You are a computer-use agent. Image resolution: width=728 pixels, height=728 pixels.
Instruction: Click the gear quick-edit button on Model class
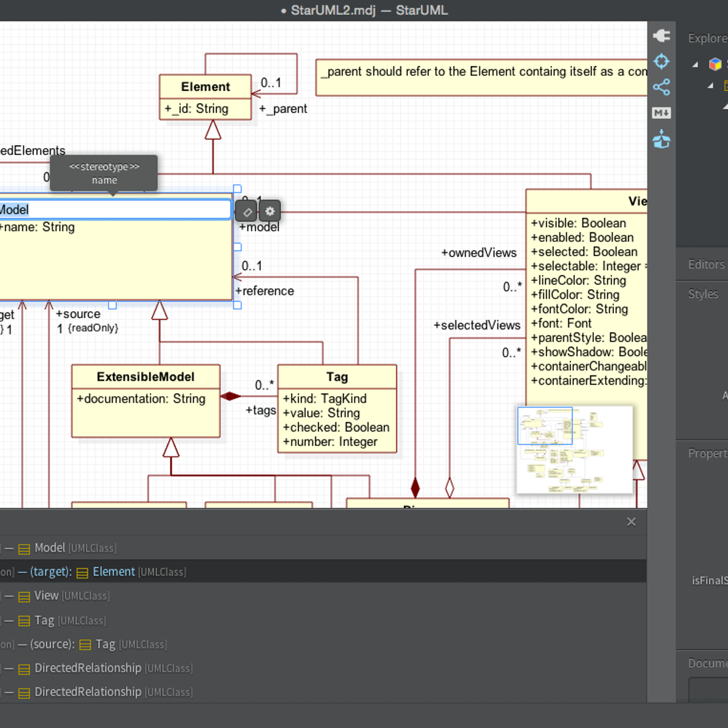pos(269,211)
